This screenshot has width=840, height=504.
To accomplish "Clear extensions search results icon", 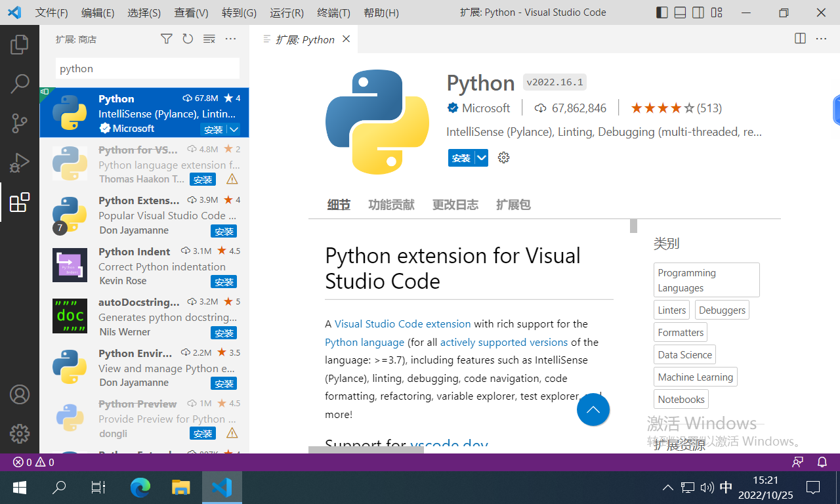I will (209, 39).
